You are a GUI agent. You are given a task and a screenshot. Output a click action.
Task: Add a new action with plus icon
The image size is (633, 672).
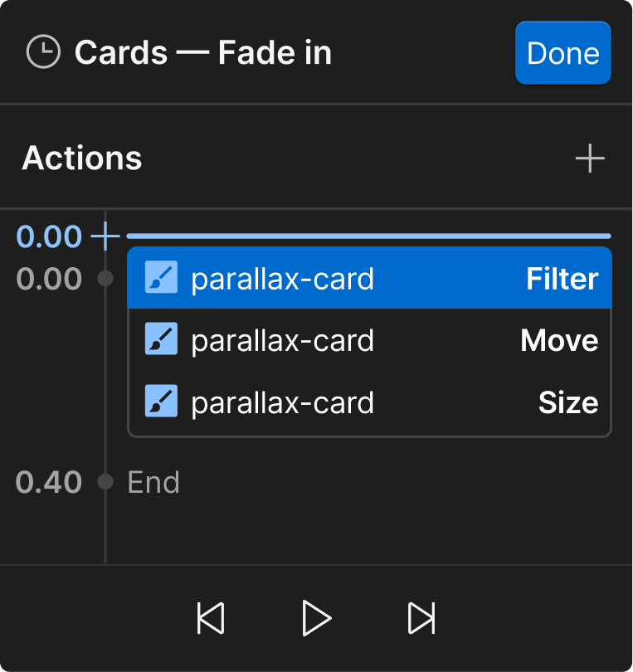(x=590, y=158)
